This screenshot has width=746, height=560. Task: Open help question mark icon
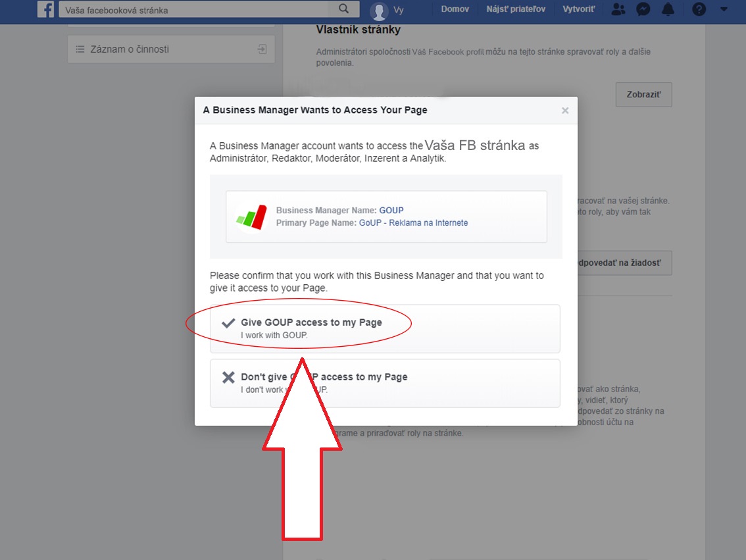699,9
